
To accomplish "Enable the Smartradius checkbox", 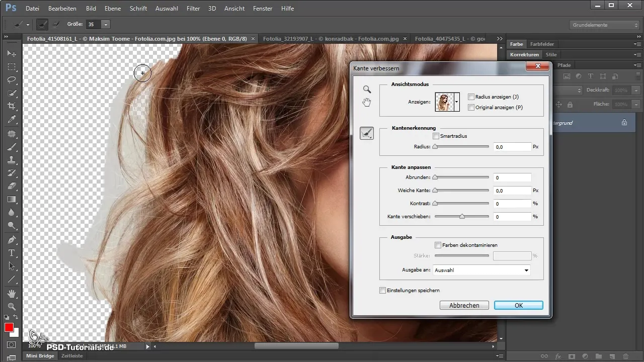I will coord(436,136).
